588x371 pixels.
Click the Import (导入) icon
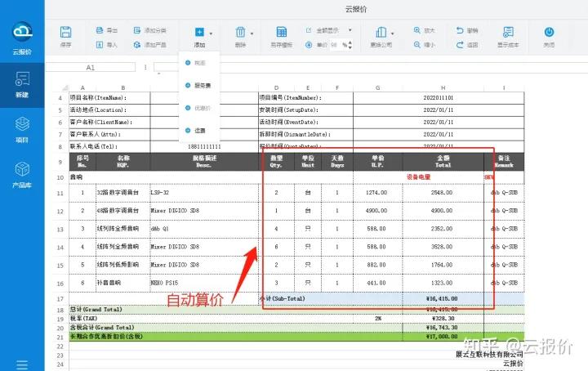100,45
